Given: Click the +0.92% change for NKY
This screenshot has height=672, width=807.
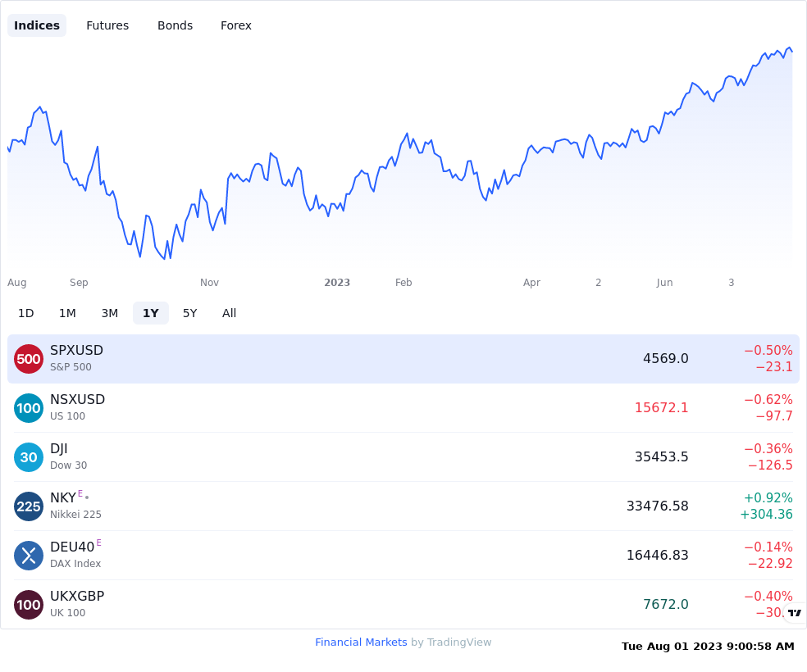Looking at the screenshot, I should click(768, 497).
